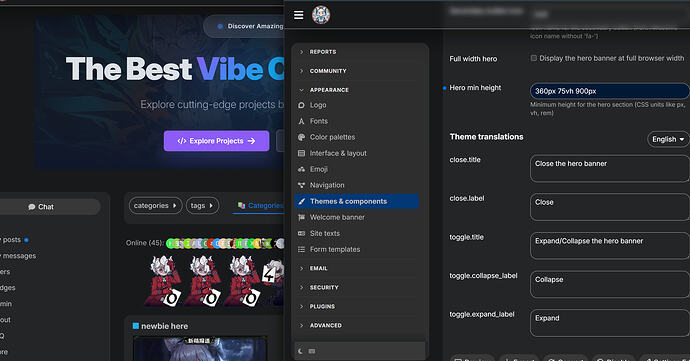Click the Online (45) users avatar row
Screen dimensions: 690x361
(225, 243)
